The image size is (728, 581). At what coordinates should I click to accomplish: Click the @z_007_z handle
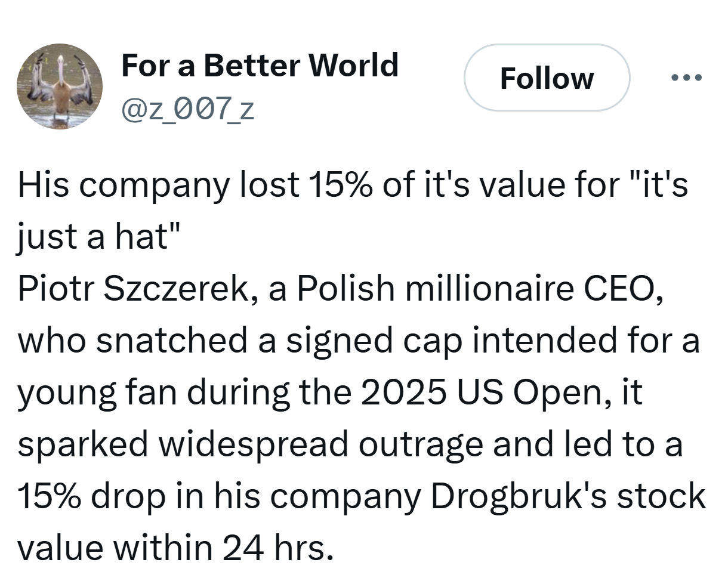pos(187,110)
